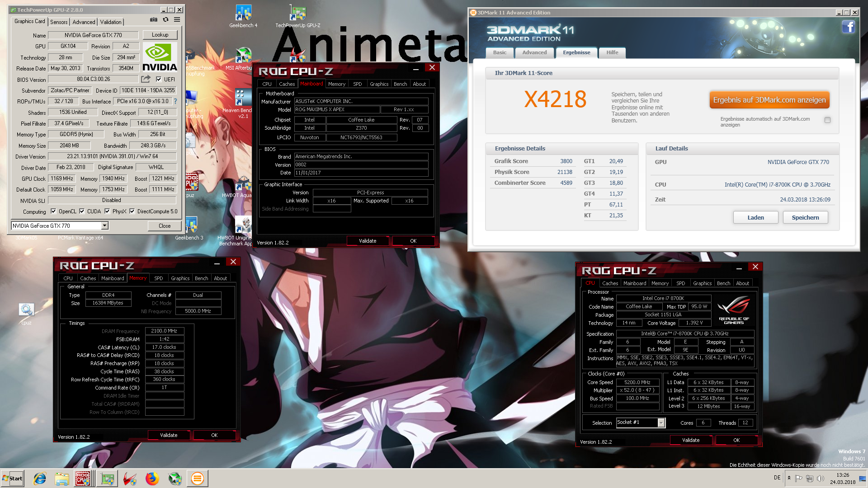Toggle the OpenCL checkbox
The image size is (868, 488).
click(x=53, y=211)
